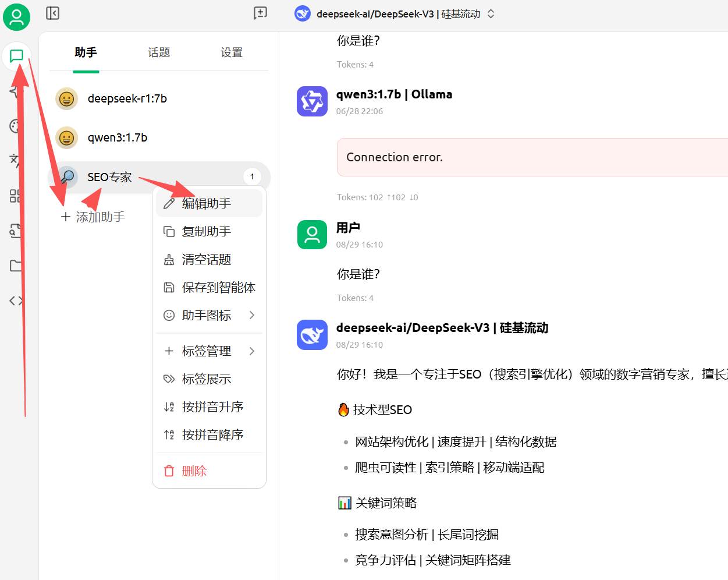The height and width of the screenshot is (580, 728).
Task: Expand the 助手图标 submenu arrow
Action: point(252,315)
